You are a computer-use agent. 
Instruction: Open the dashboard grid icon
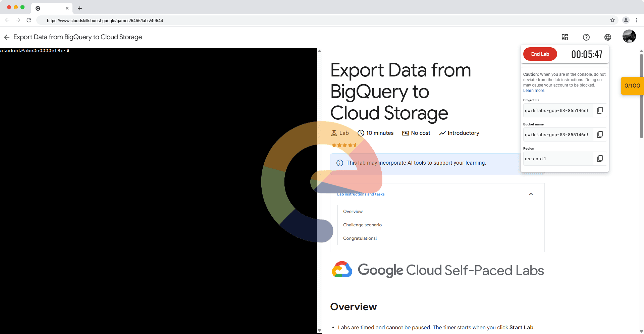click(x=565, y=37)
